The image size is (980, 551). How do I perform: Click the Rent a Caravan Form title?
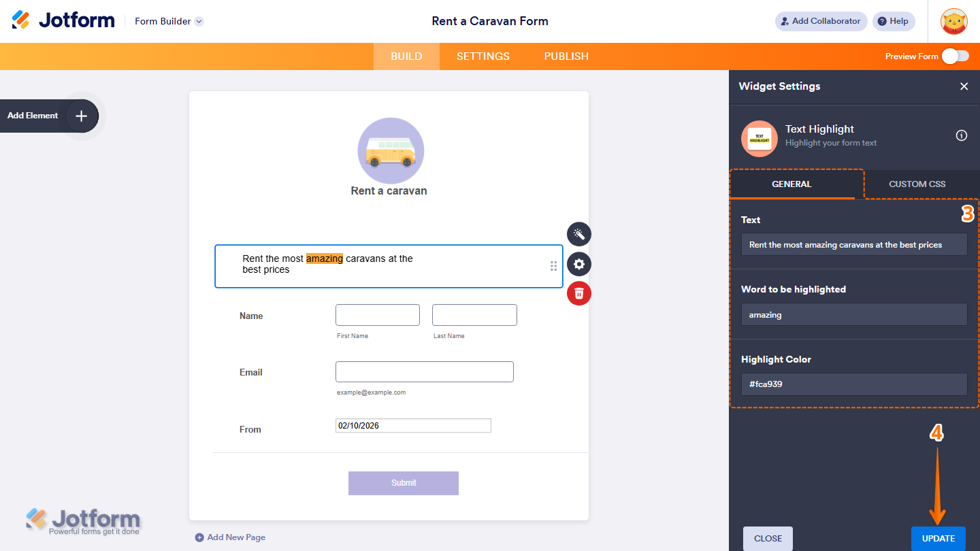coord(490,21)
